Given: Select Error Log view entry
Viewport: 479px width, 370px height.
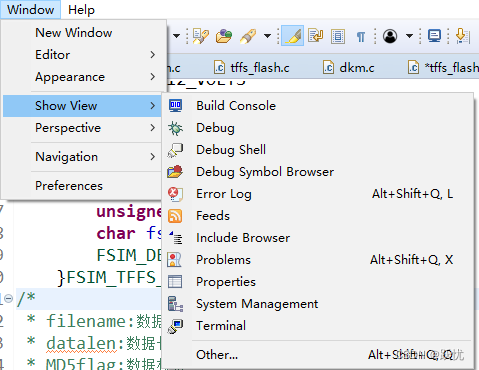Looking at the screenshot, I should click(317, 194).
